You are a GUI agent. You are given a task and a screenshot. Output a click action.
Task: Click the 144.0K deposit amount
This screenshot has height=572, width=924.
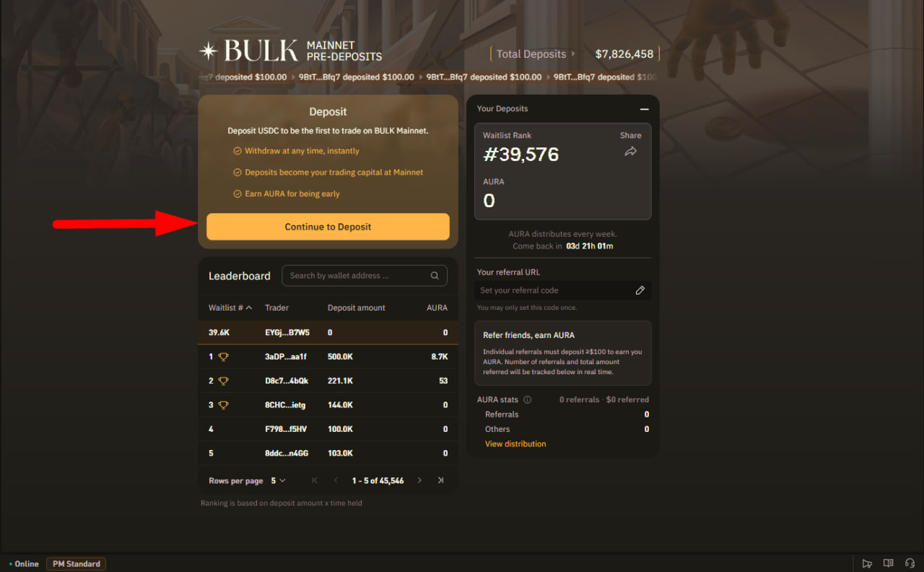[x=340, y=405]
